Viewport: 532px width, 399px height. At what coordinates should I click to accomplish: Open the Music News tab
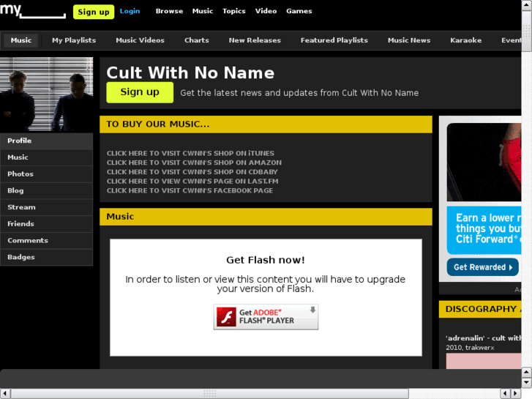pos(409,40)
